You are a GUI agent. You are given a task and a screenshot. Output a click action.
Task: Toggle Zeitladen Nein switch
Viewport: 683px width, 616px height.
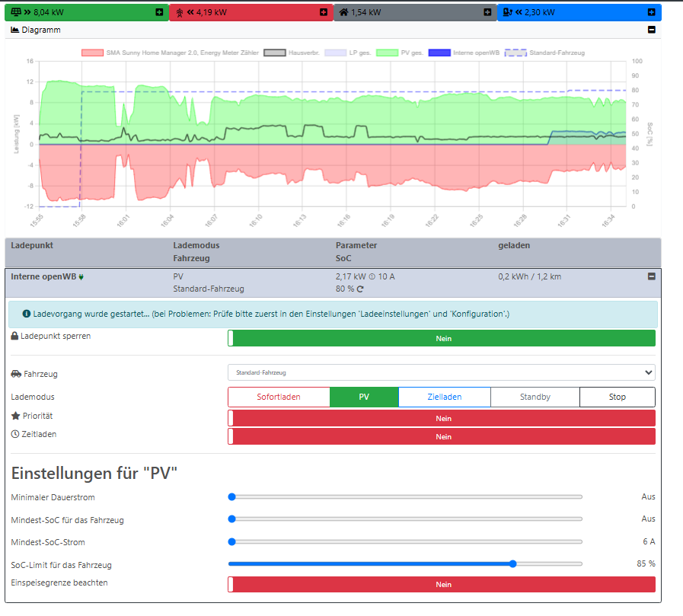[x=442, y=436]
